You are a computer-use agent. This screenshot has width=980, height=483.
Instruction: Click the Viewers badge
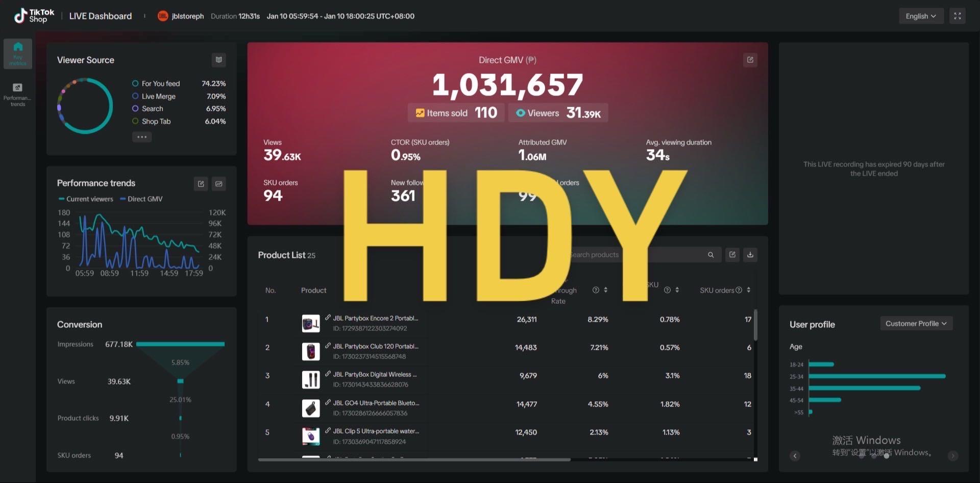point(558,113)
